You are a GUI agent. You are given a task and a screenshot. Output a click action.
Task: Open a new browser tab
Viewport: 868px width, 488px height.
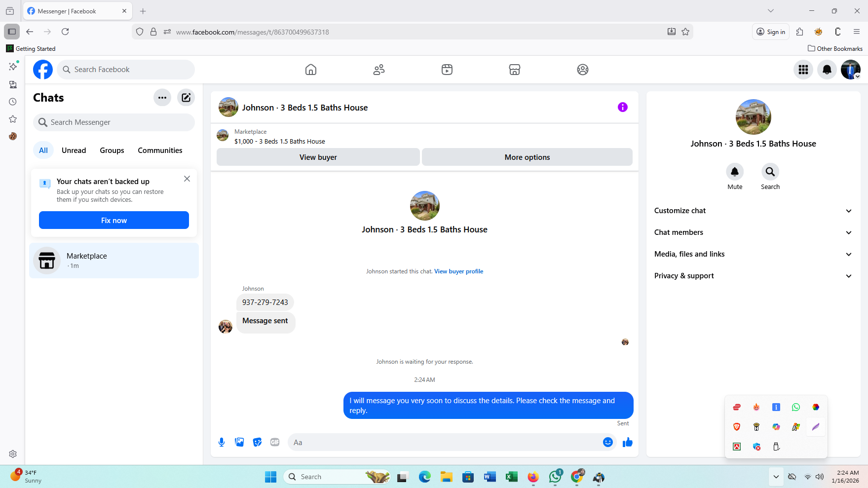click(x=143, y=11)
